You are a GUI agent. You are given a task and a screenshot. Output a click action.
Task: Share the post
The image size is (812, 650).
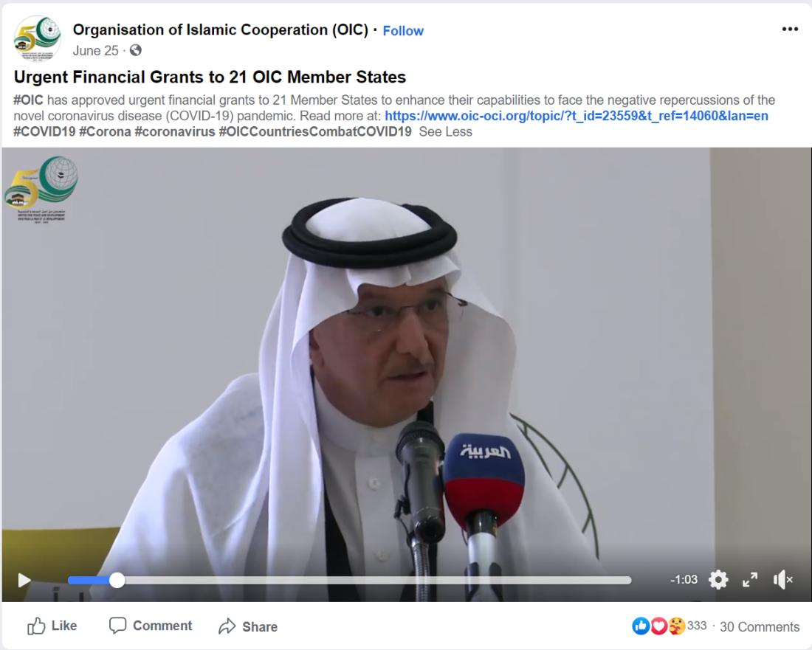247,626
